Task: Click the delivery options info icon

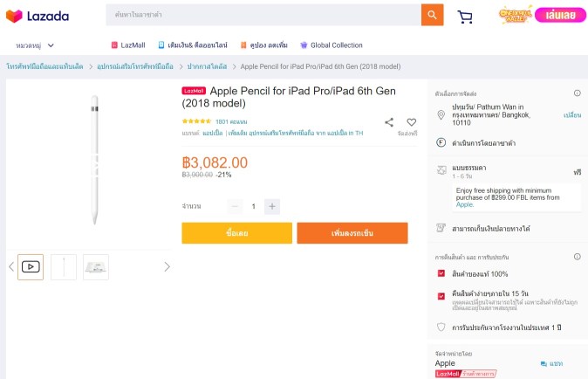Action: 577,93
